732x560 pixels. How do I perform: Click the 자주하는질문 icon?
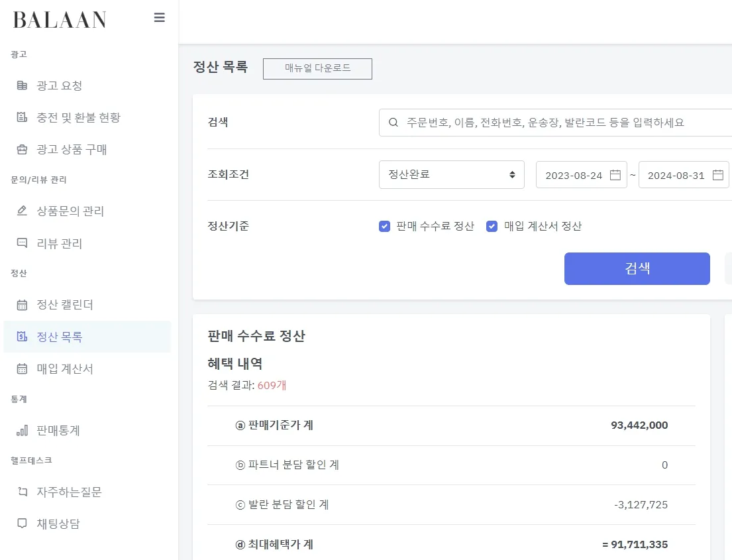click(x=22, y=491)
